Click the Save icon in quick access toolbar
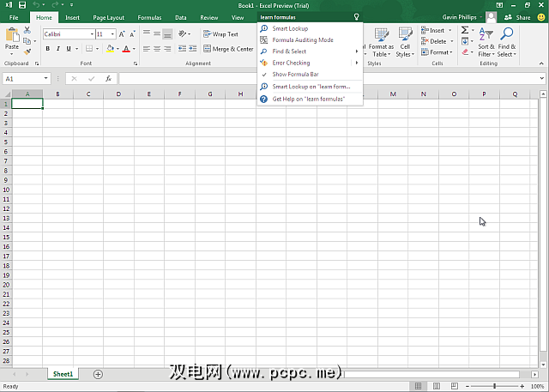This screenshot has width=549, height=392. (21, 5)
